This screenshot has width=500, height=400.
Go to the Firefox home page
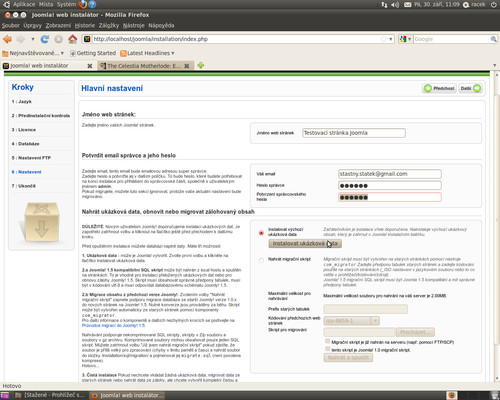pos(72,39)
